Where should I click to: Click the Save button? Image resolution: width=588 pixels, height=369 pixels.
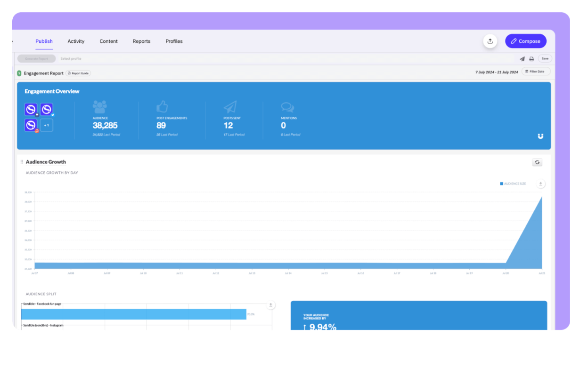click(545, 58)
